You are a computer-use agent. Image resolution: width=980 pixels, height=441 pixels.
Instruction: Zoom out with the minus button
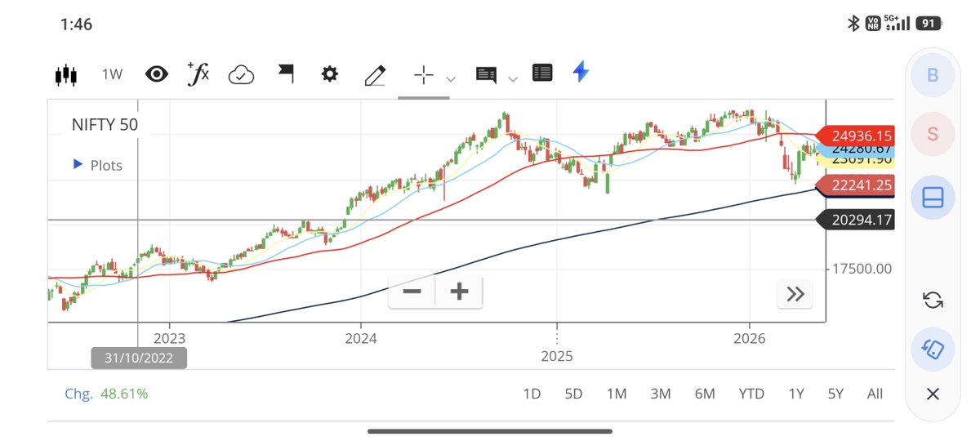412,292
